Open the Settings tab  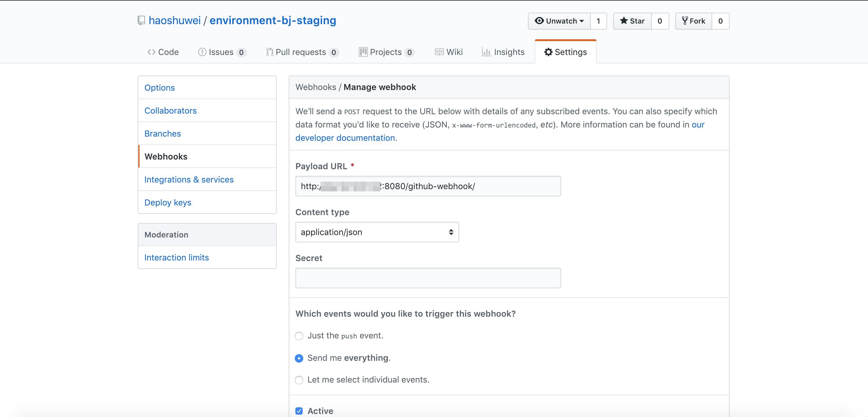565,52
